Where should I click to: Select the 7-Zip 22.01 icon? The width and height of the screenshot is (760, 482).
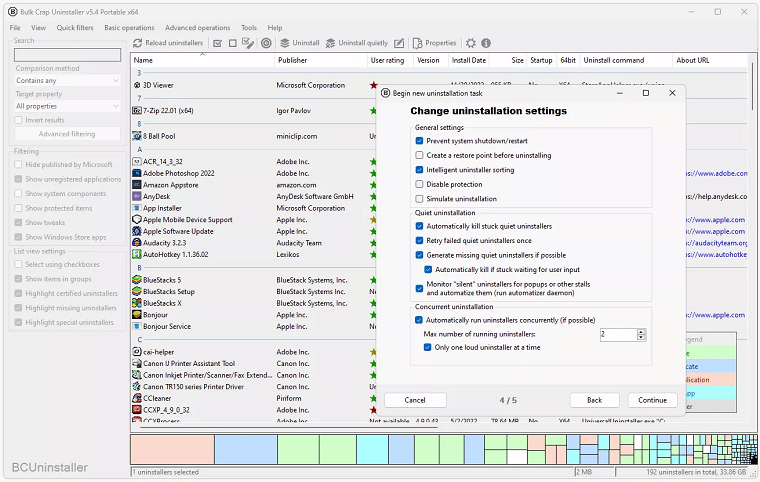137,111
